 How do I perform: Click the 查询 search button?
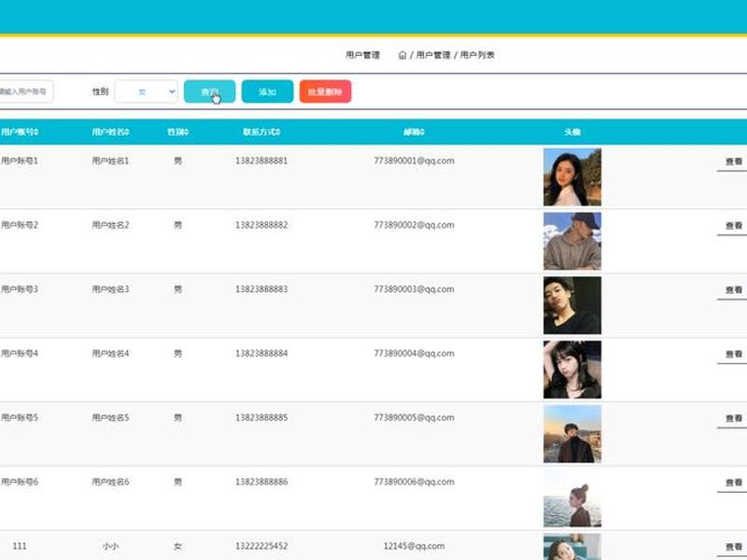209,91
